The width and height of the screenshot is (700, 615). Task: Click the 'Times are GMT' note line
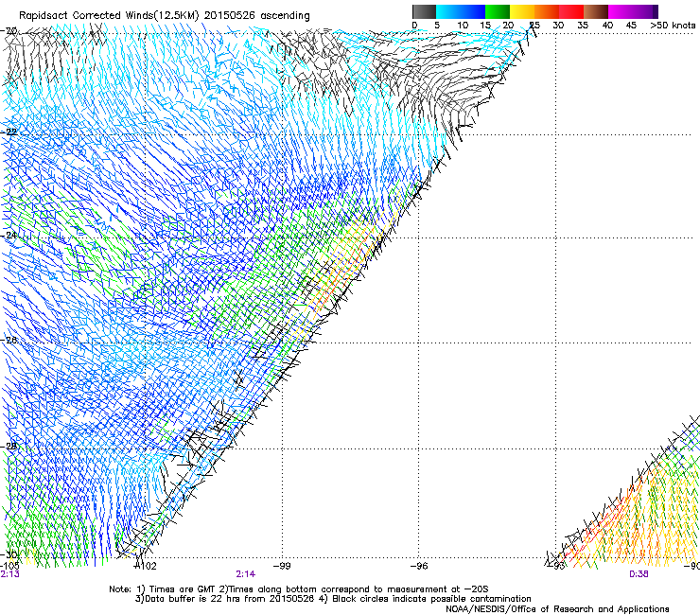point(298,589)
